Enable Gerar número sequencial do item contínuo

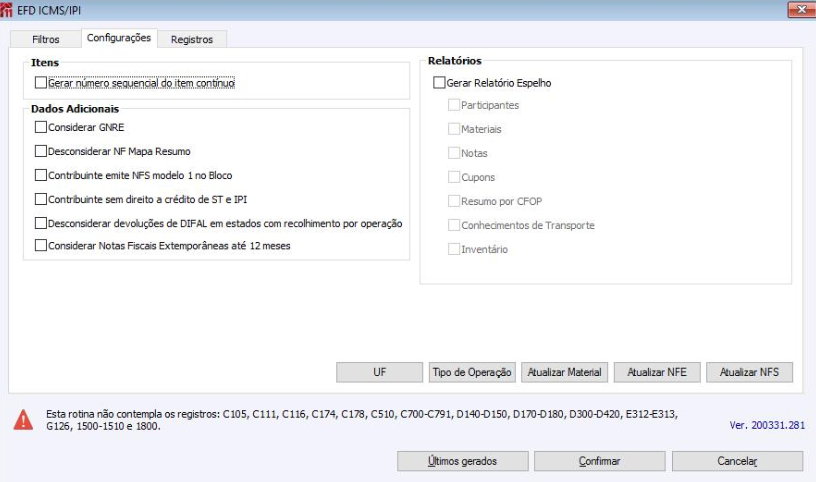(x=41, y=84)
